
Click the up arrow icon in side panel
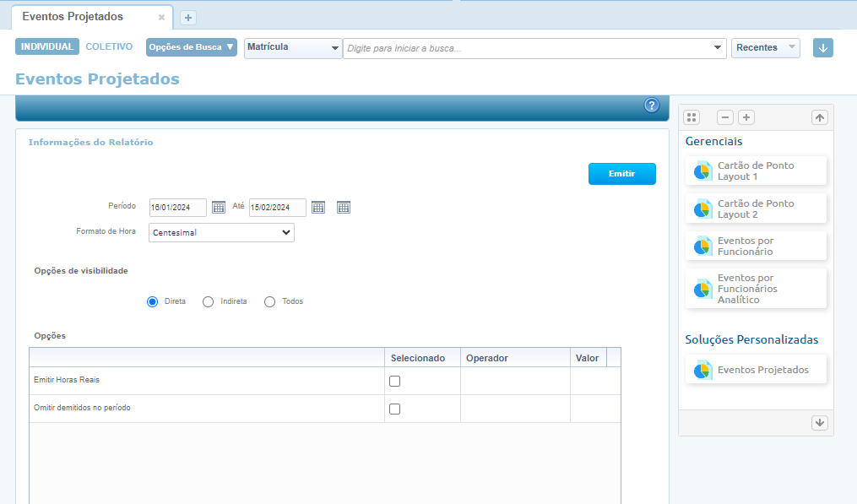tap(820, 117)
